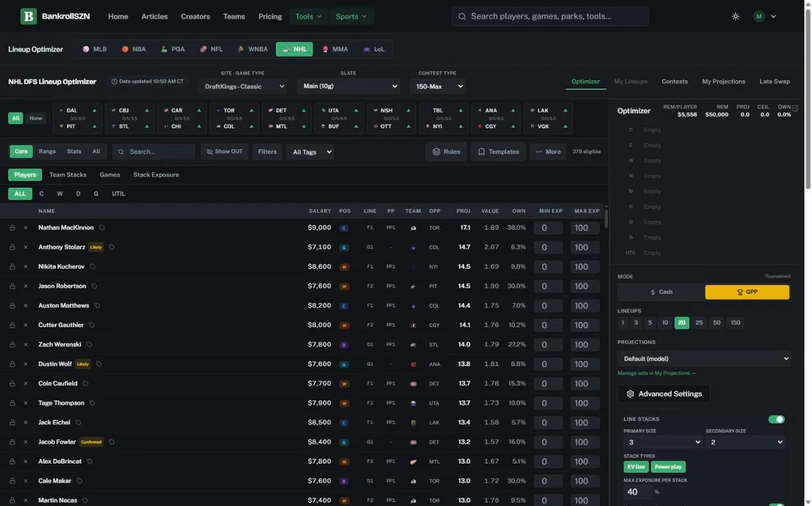Open the DraftKings - Classic site dropdown
This screenshot has height=506, width=812.
tap(242, 86)
